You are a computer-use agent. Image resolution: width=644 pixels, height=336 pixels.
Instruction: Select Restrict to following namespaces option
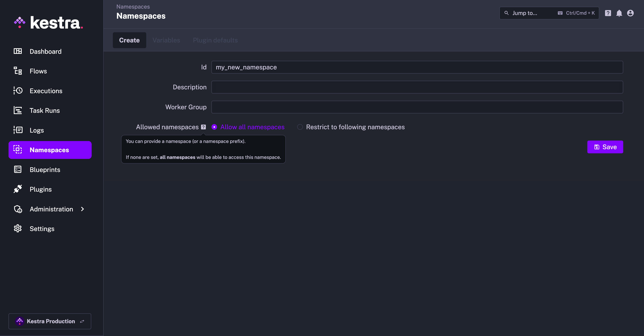300,127
